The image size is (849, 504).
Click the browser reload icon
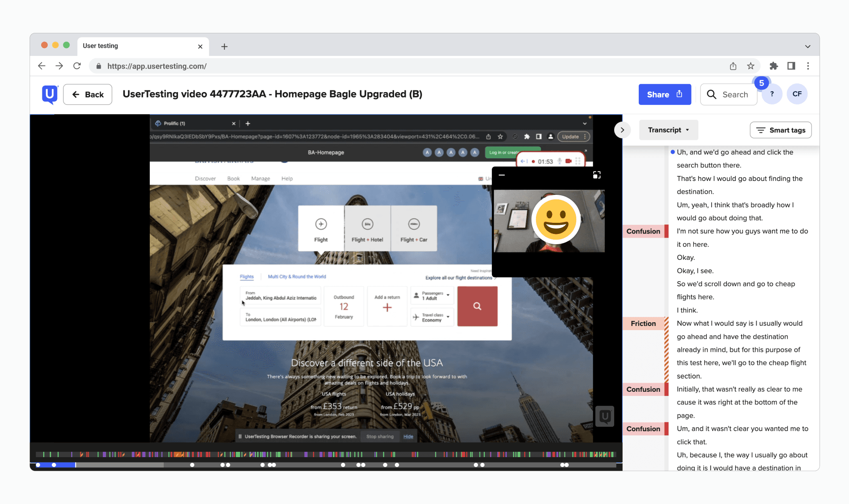pos(77,66)
